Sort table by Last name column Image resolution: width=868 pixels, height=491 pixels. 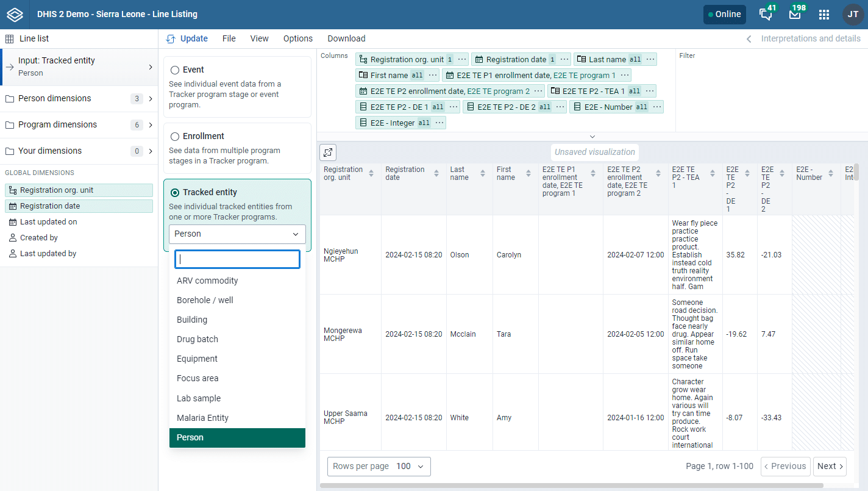[483, 174]
